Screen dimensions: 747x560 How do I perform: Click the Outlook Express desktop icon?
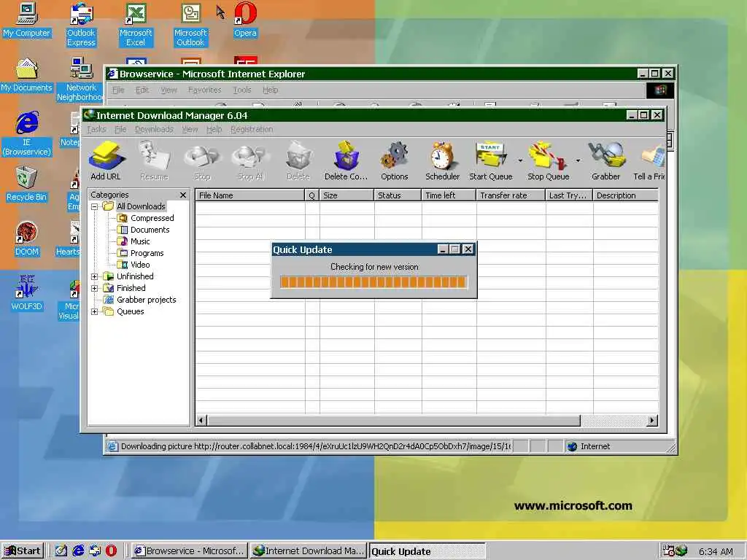click(x=81, y=25)
